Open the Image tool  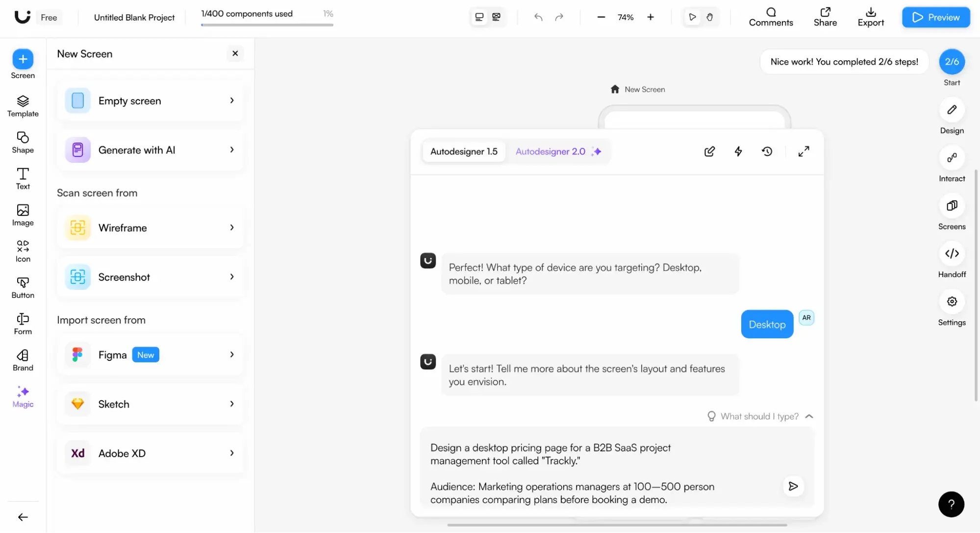23,215
